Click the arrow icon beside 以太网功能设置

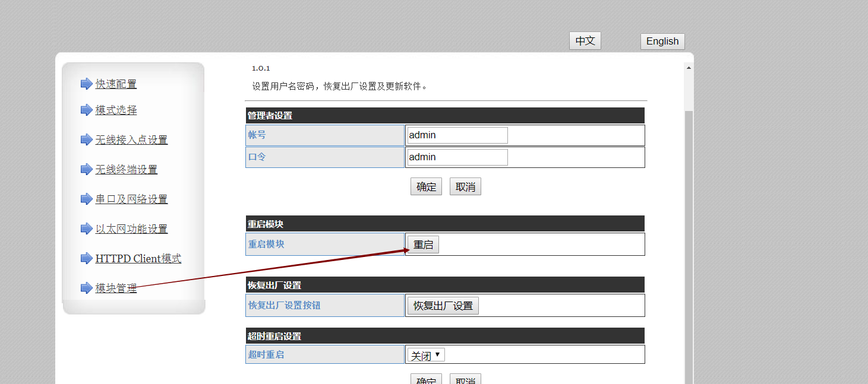86,229
